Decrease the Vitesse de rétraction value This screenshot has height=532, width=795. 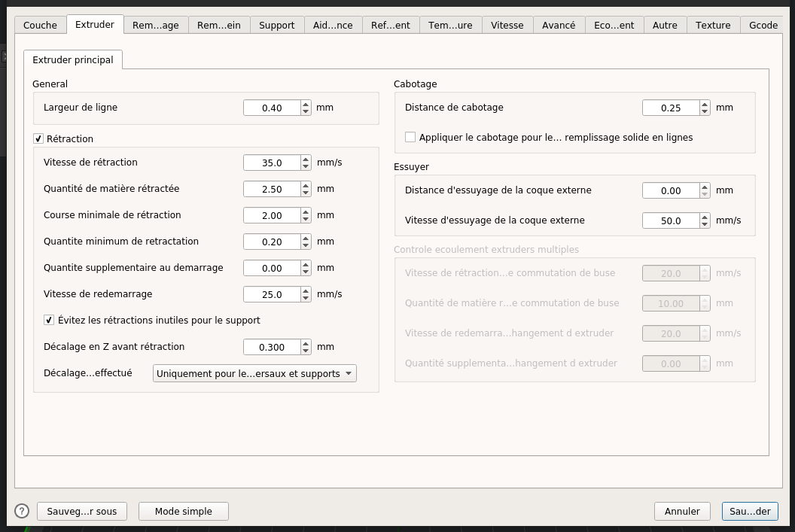[x=306, y=166]
